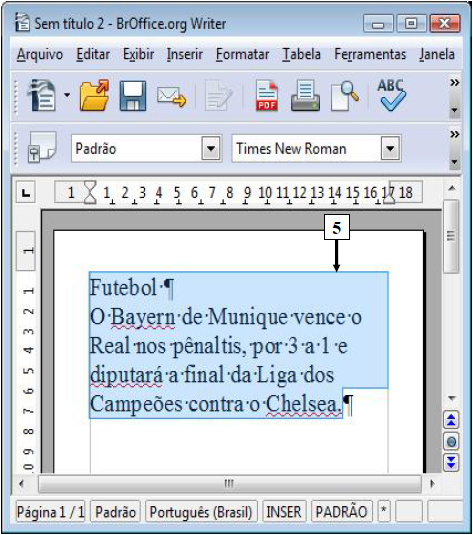Click horizontal scrollbar left arrow
This screenshot has width=473, height=535.
[x=22, y=483]
